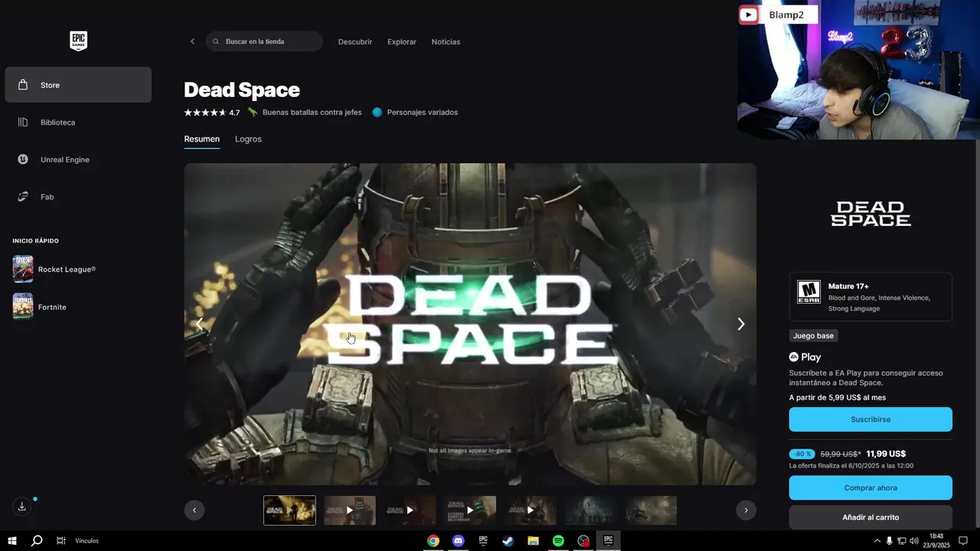Play the second video thumbnail
Viewport: 980px width, 551px height.
click(x=350, y=510)
